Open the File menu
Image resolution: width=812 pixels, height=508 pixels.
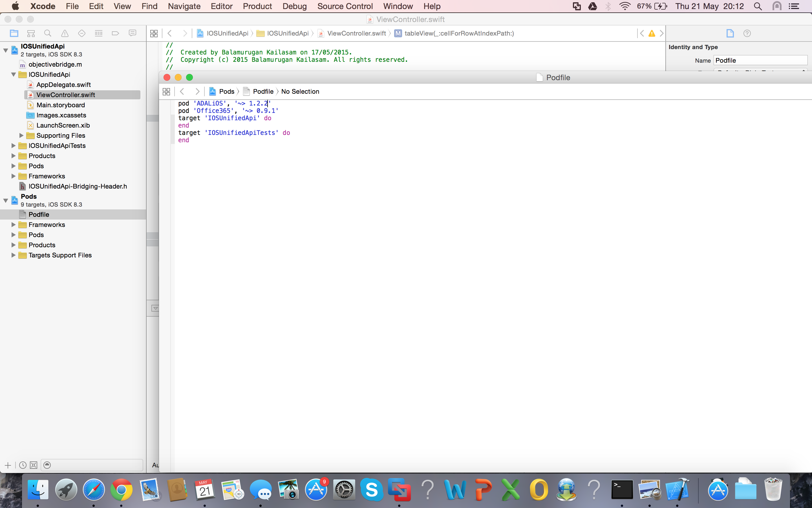pyautogui.click(x=72, y=6)
